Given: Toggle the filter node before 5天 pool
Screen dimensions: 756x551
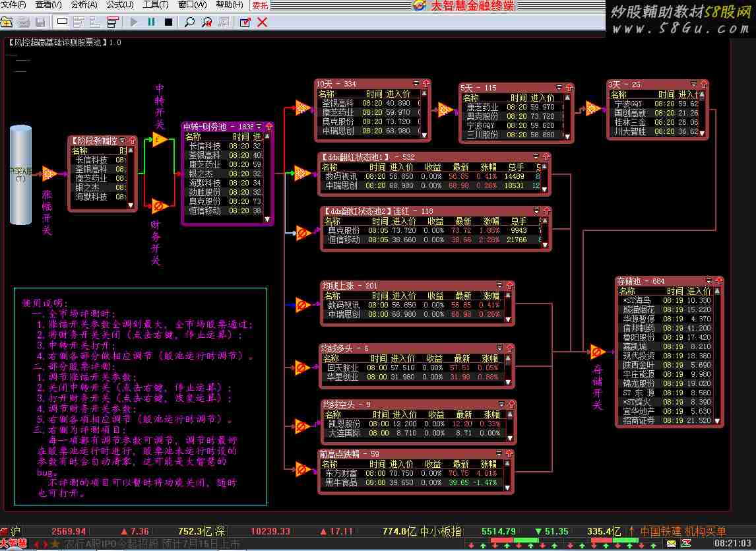Looking at the screenshot, I should pos(445,110).
